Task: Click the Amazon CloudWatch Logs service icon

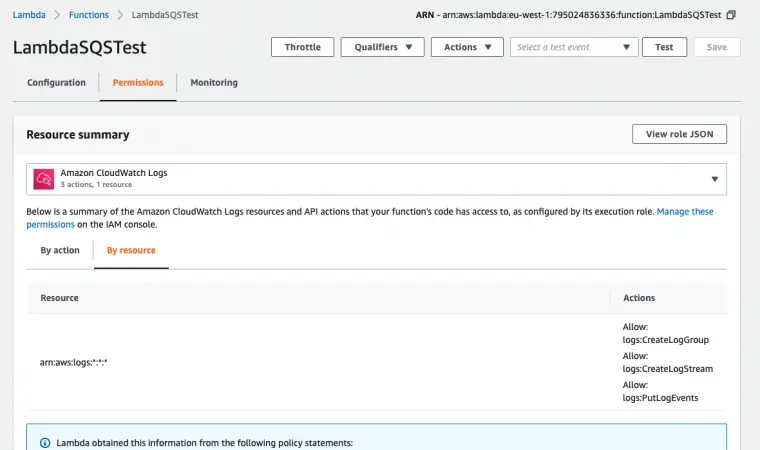Action: (43, 179)
